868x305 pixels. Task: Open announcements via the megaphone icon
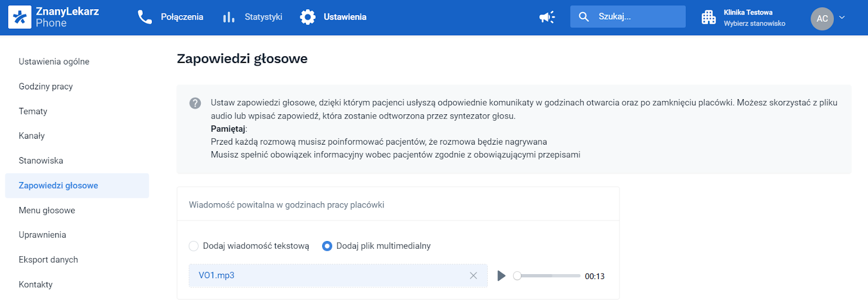pyautogui.click(x=547, y=17)
